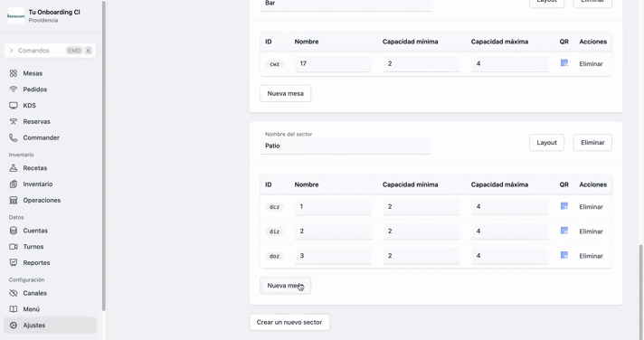The image size is (644, 340).
Task: Select Operaciones menu item
Action: click(x=42, y=200)
